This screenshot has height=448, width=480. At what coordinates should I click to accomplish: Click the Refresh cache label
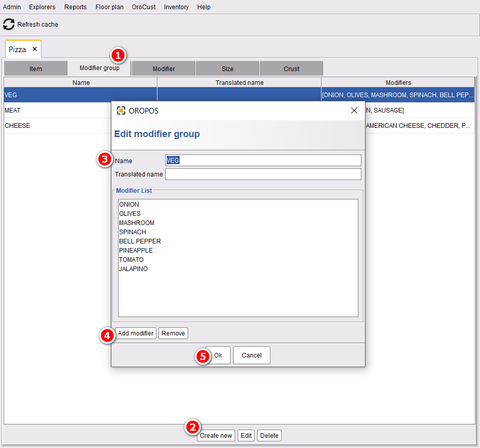tap(38, 24)
